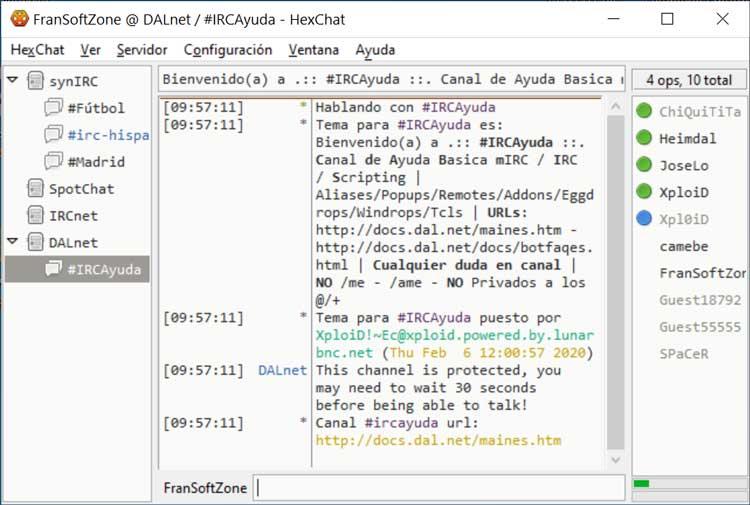750x505 pixels.
Task: Click the blue DALnet sender name in chat
Action: [x=282, y=370]
